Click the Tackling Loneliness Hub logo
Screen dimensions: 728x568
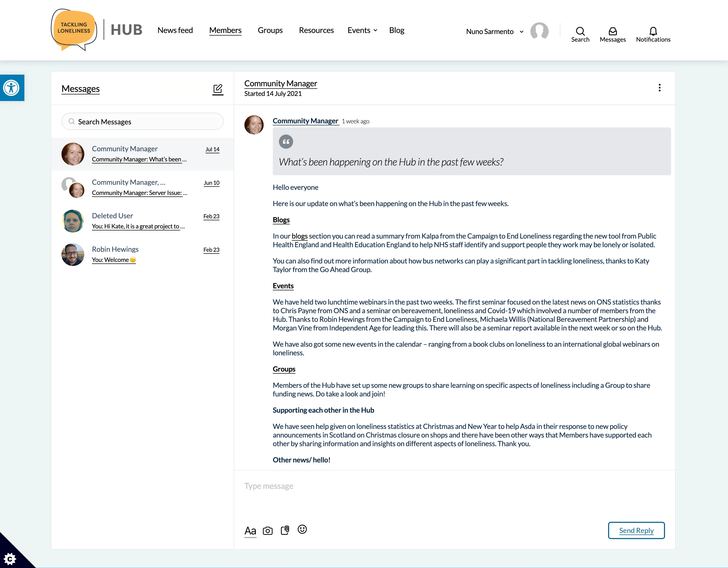97,30
